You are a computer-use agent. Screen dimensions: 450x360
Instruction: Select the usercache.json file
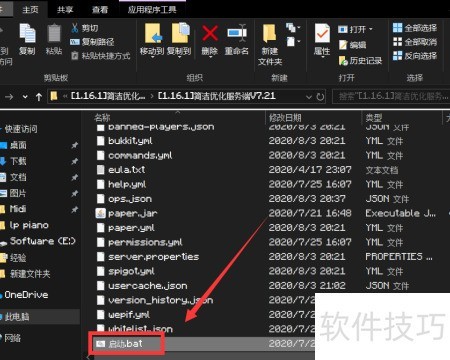pos(148,286)
